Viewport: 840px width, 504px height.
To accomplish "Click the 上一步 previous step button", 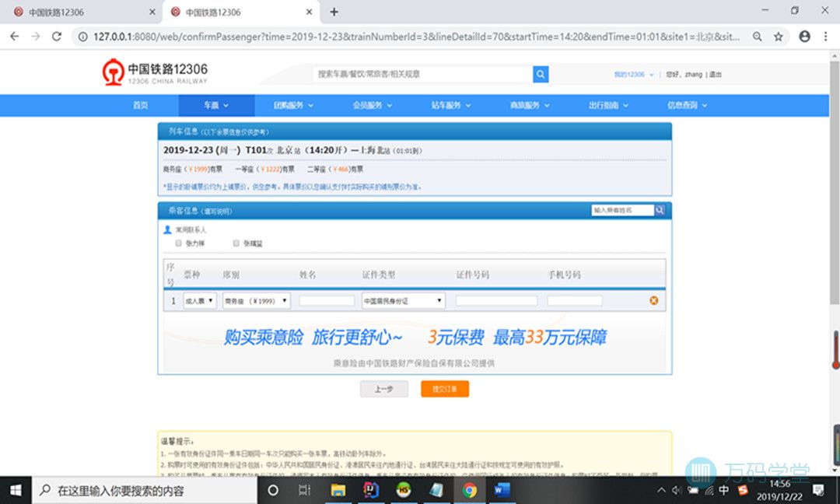I will (x=383, y=389).
